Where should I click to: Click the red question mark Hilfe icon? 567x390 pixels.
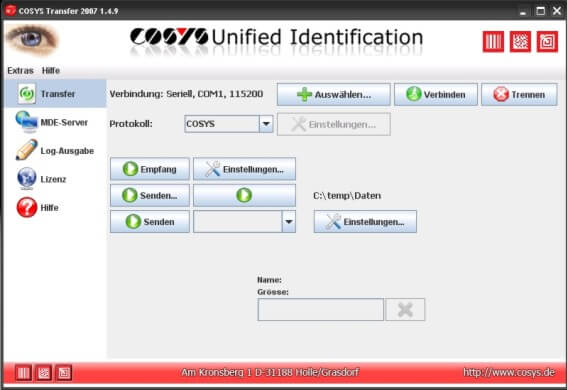(x=27, y=207)
